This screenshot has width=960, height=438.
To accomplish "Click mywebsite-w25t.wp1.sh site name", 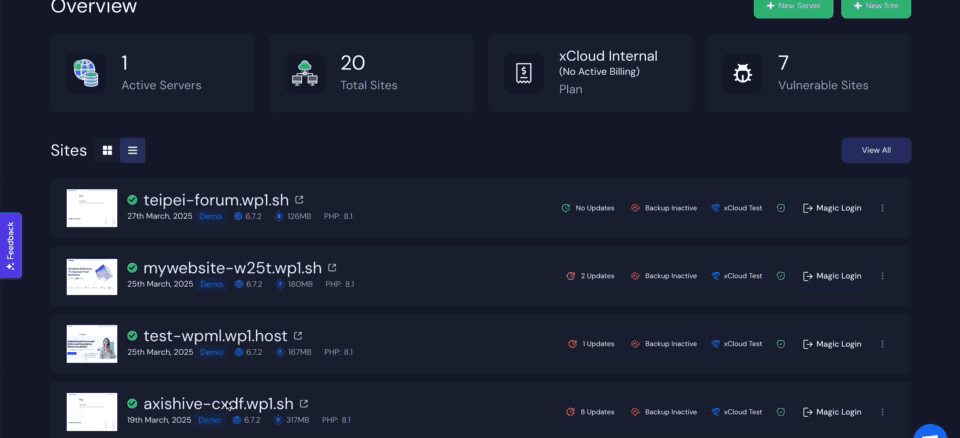I will point(233,268).
